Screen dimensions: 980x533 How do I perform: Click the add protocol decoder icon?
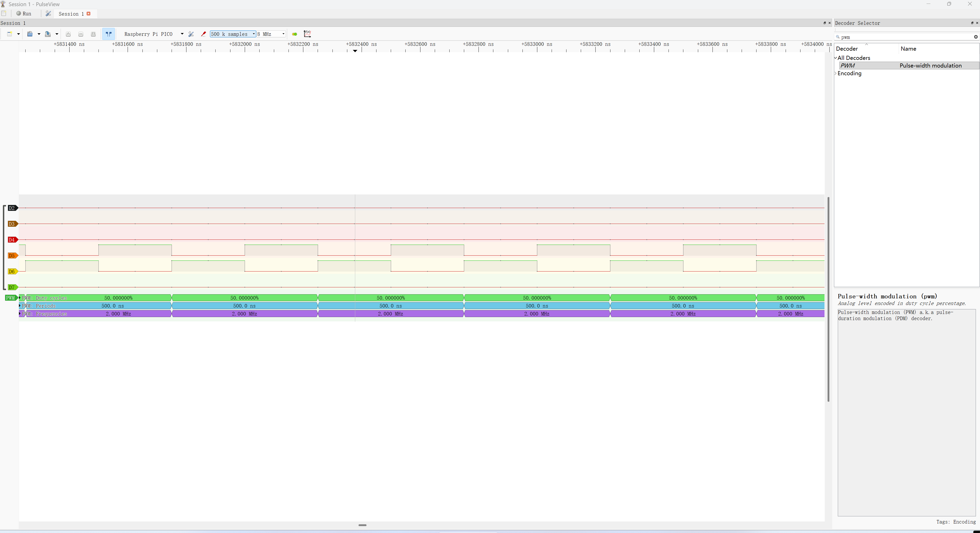click(294, 34)
